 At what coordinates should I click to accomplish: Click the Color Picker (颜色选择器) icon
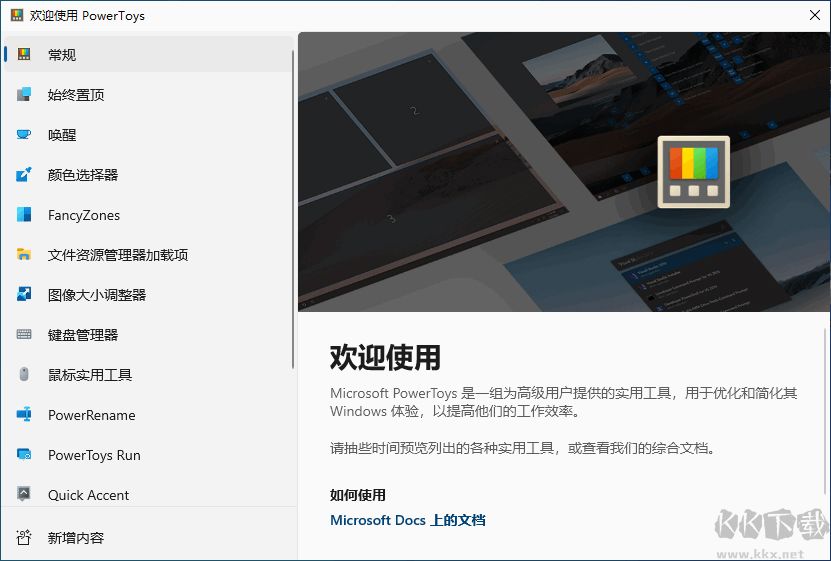(x=24, y=175)
